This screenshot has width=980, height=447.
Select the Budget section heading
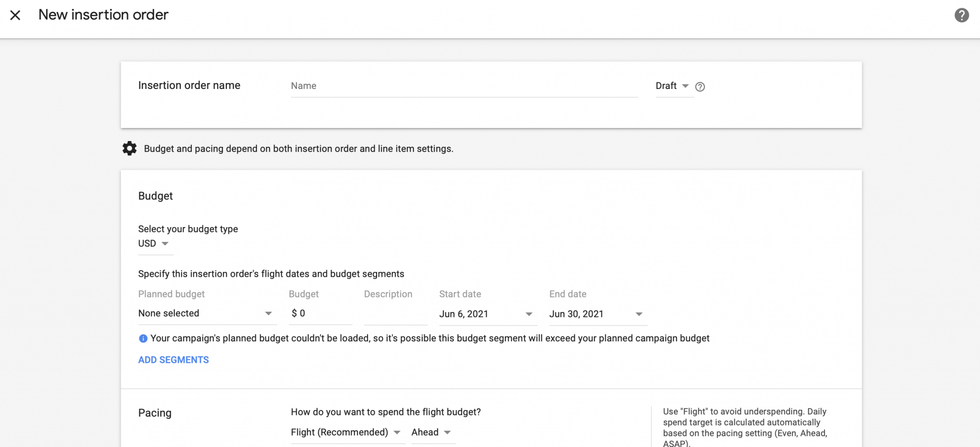(155, 196)
